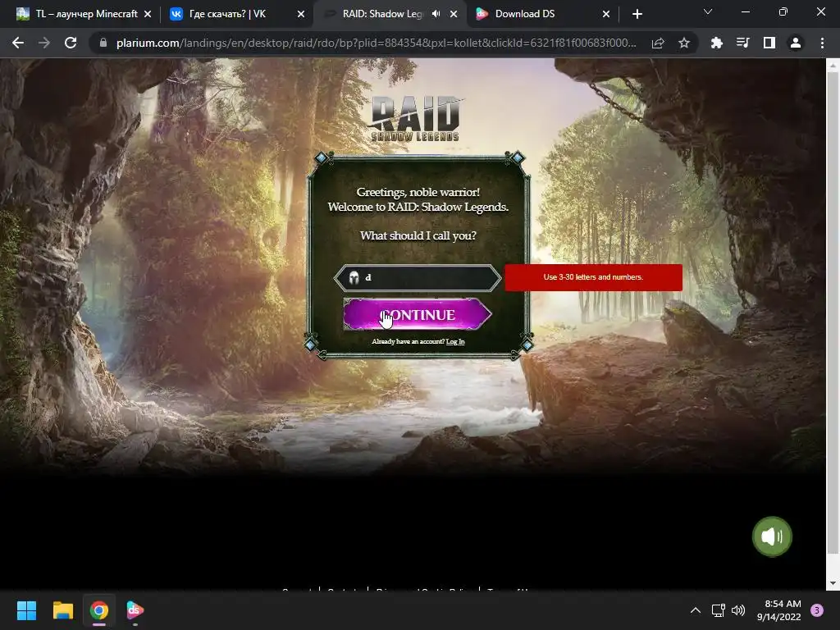
Task: Click the helmet icon in name field
Action: click(354, 277)
